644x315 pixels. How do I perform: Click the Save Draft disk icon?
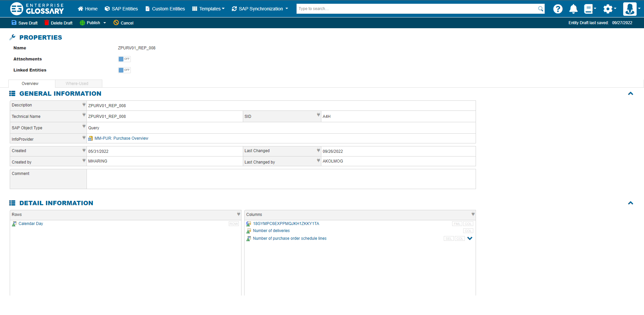point(14,23)
